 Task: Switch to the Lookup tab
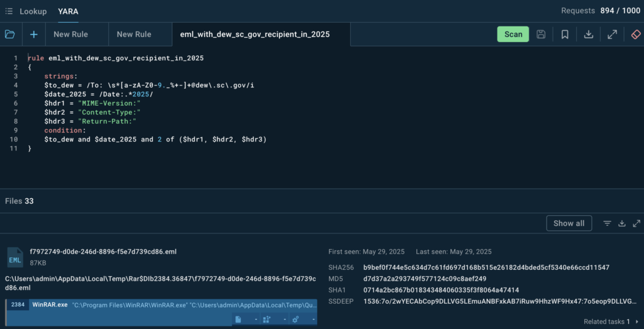(33, 11)
